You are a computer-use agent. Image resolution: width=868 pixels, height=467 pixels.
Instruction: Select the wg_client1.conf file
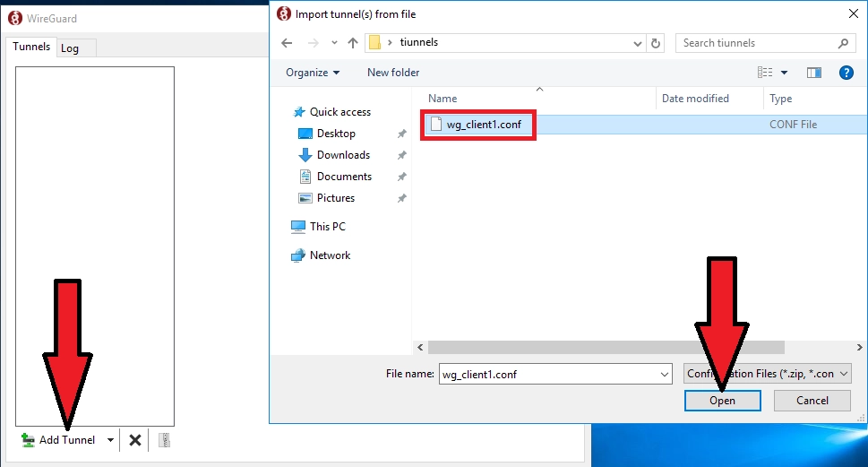(484, 125)
